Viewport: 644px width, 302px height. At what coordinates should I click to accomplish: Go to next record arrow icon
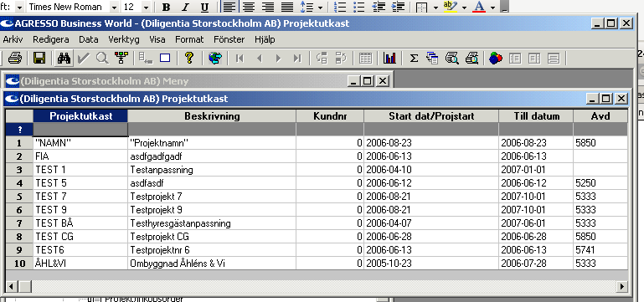(x=279, y=59)
